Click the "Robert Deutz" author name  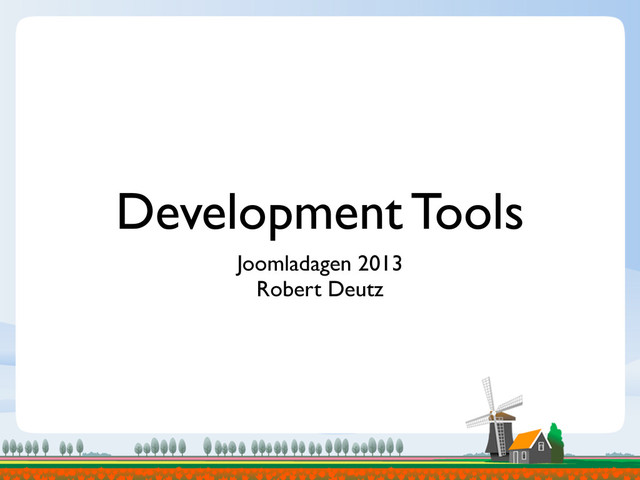[x=320, y=289]
